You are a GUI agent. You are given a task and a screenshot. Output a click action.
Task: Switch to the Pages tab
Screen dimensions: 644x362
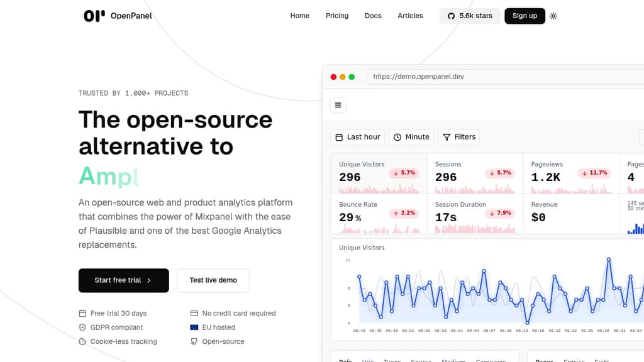(545, 360)
